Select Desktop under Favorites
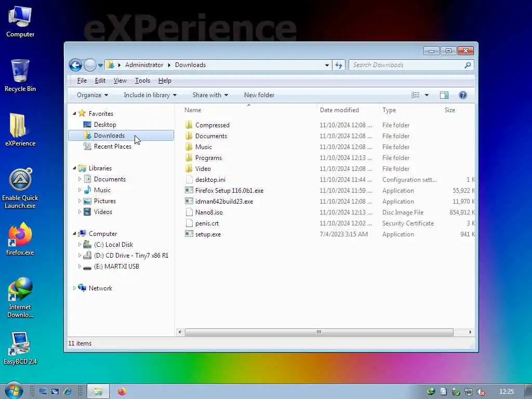Viewport: 532px width, 399px height. pyautogui.click(x=105, y=125)
